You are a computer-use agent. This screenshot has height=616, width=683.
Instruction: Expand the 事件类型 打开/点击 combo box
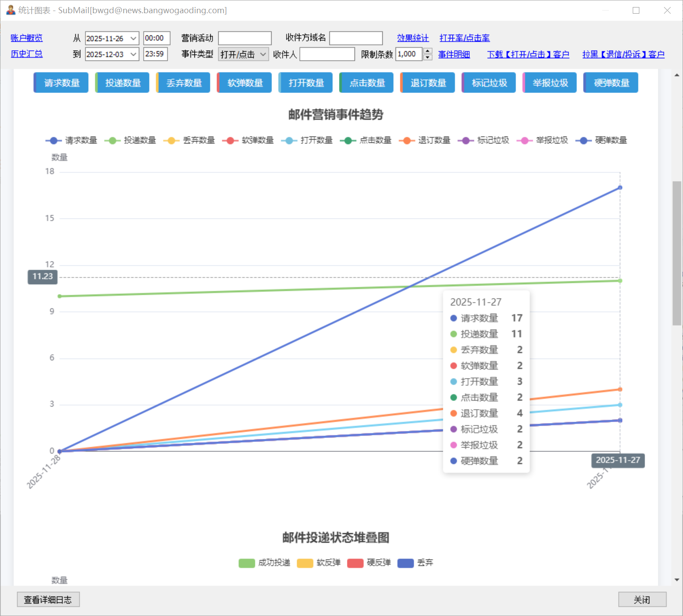(263, 54)
